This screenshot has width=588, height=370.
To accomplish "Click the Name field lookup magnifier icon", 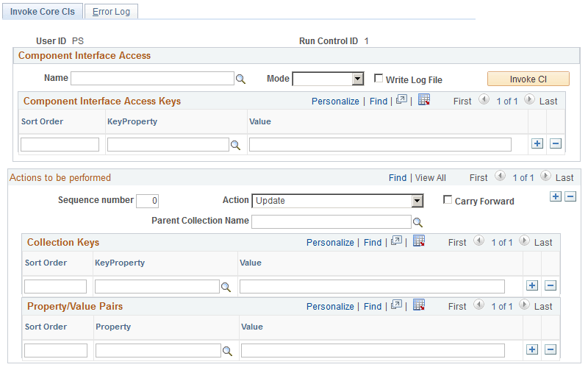I will tap(240, 79).
